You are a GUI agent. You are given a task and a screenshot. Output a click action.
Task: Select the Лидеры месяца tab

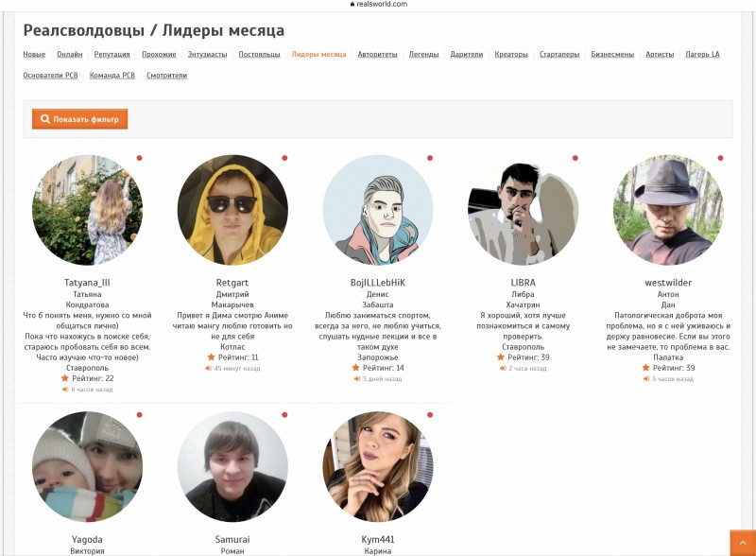pyautogui.click(x=318, y=54)
